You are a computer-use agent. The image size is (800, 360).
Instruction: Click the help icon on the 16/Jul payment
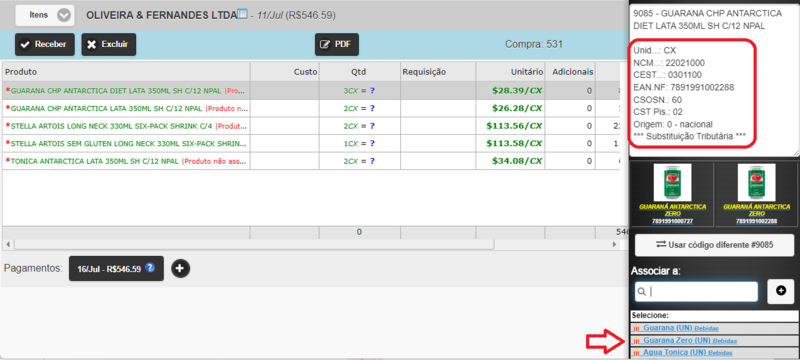coord(149,267)
